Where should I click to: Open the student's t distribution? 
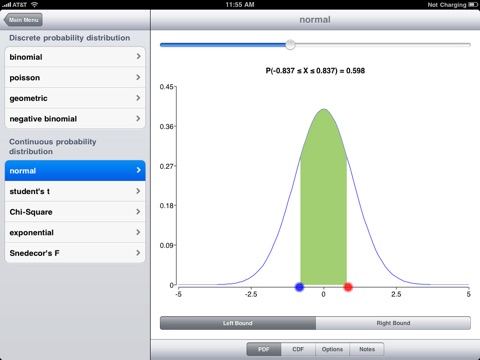click(x=75, y=191)
